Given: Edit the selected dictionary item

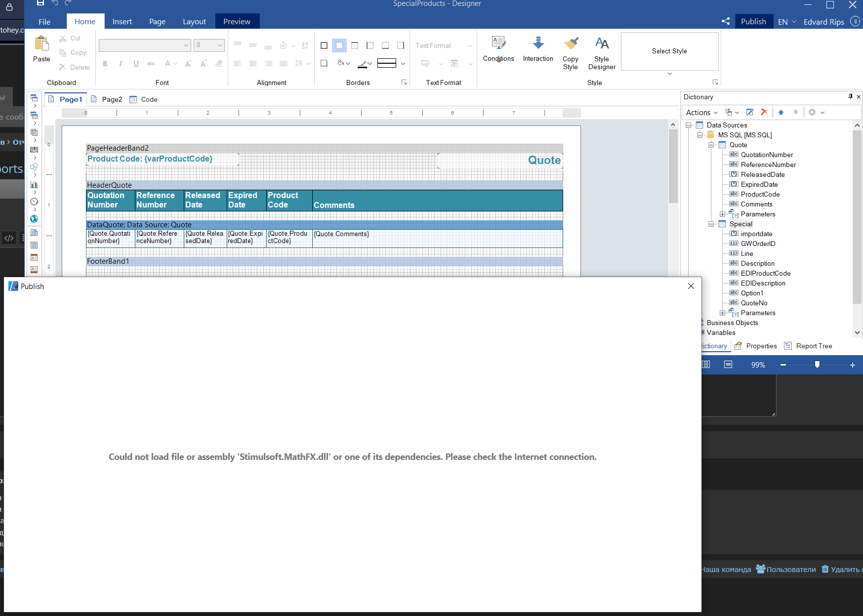Looking at the screenshot, I should coord(750,112).
